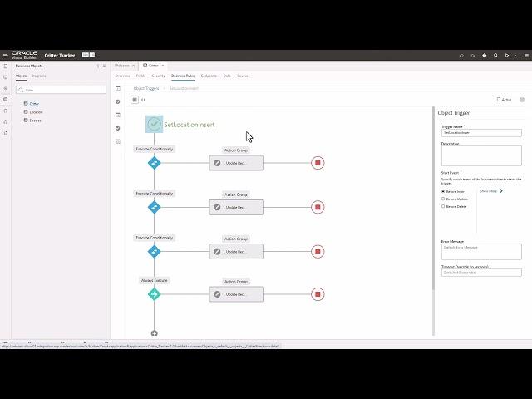Open the Source View navigator icon
The height and width of the screenshot is (399, 532).
click(6, 133)
